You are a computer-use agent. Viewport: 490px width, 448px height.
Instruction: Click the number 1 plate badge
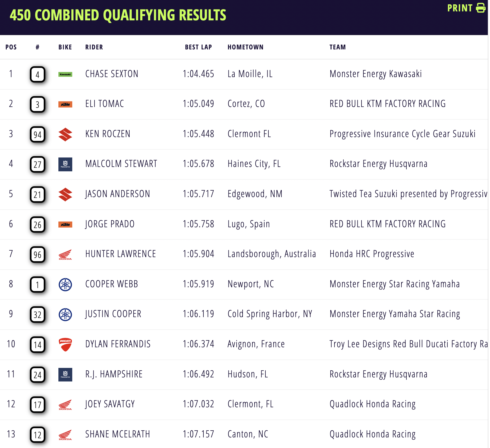(37, 285)
